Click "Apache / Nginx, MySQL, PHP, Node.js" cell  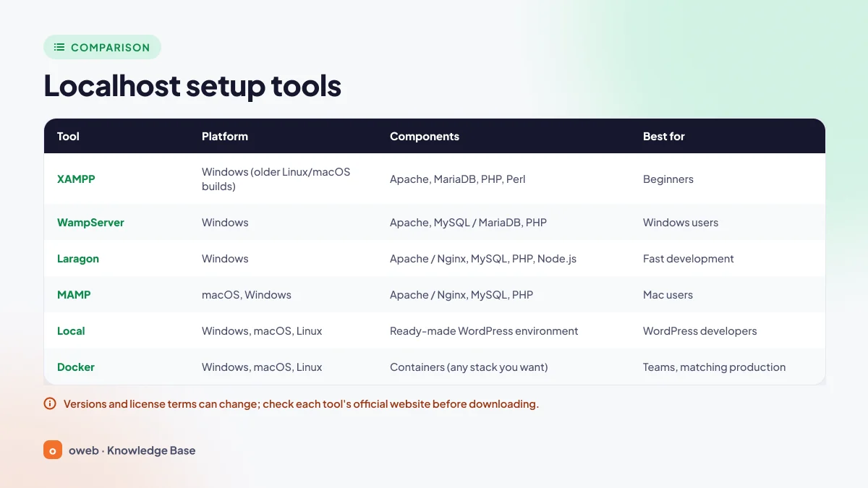[x=483, y=259]
